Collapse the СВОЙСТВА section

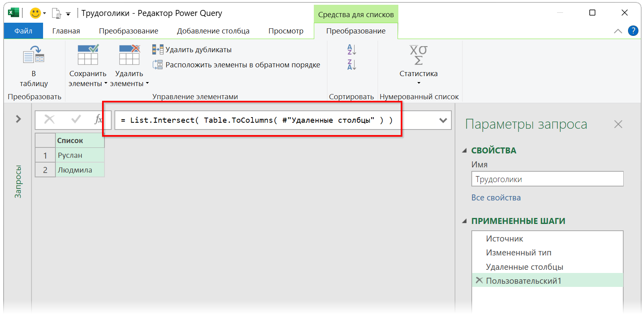point(465,151)
